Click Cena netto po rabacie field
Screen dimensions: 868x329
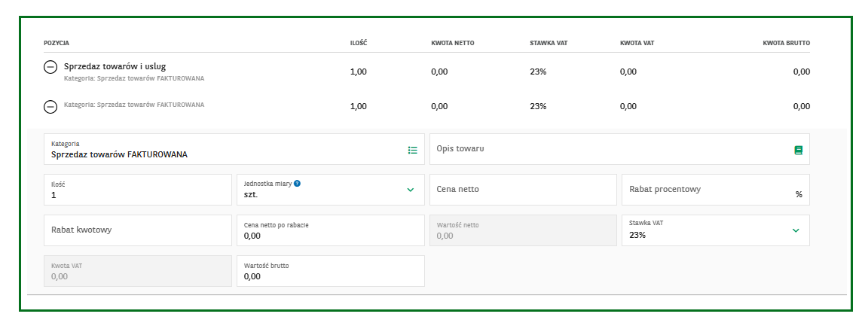pos(331,230)
